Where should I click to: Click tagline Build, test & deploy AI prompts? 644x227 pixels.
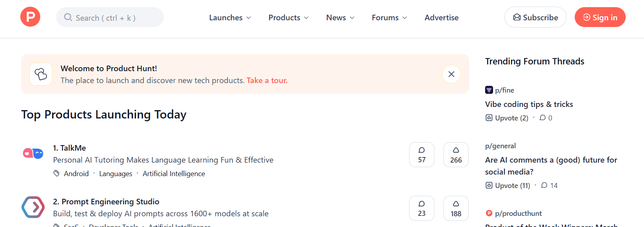[x=161, y=213]
